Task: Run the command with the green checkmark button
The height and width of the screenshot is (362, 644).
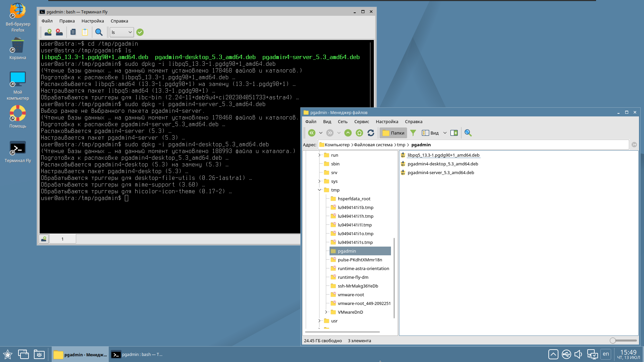Action: click(x=140, y=32)
